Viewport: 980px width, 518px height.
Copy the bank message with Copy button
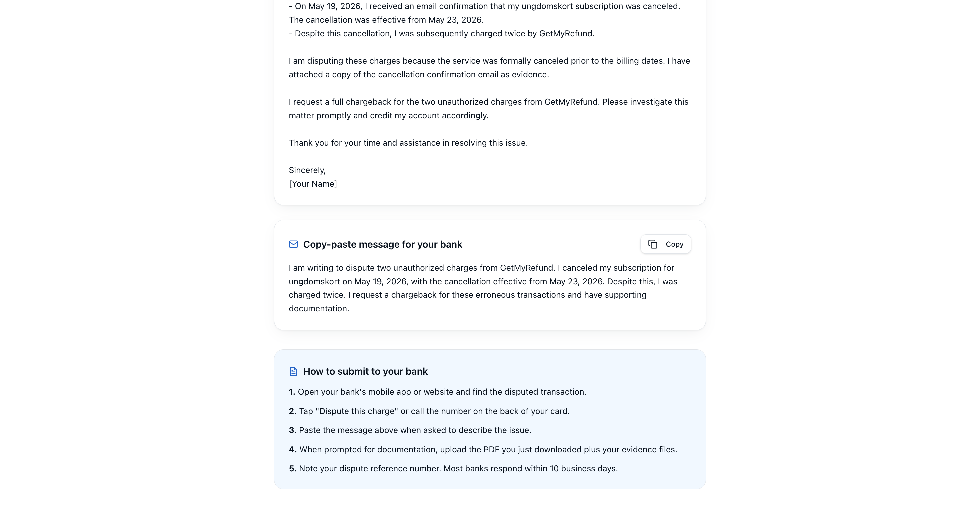[665, 244]
